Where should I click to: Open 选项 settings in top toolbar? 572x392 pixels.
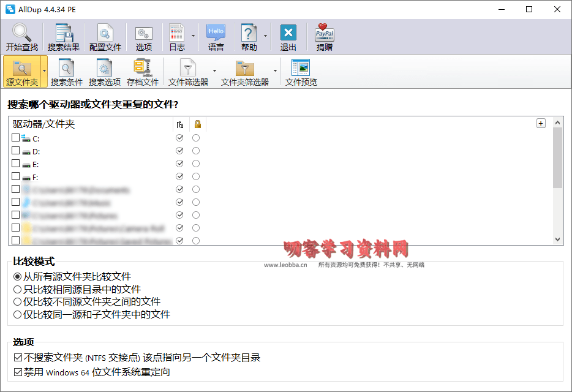tap(144, 37)
